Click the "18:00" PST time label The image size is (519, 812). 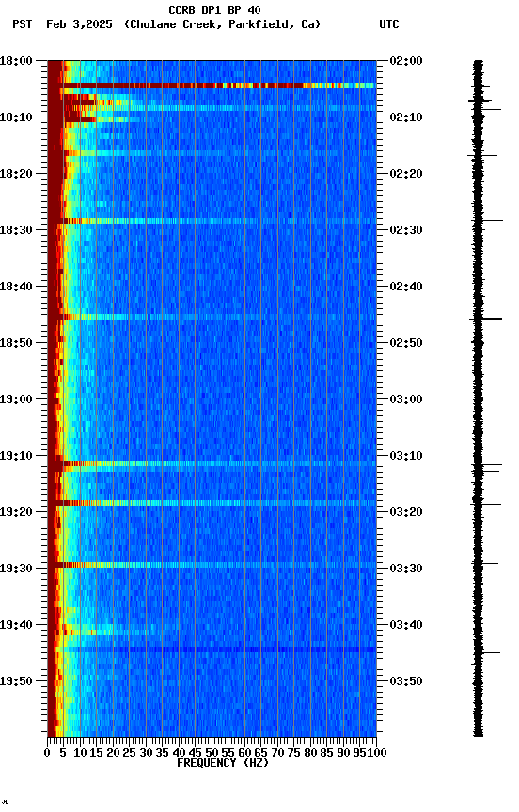16,61
